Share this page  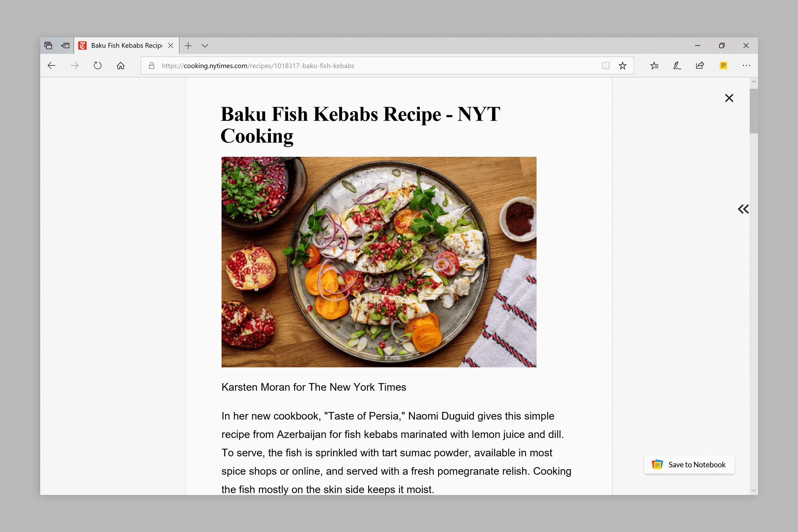click(x=700, y=65)
